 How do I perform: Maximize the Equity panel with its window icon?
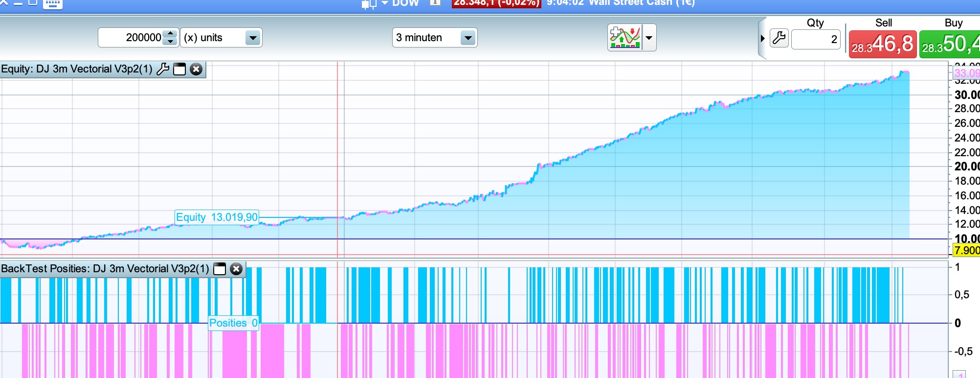179,69
